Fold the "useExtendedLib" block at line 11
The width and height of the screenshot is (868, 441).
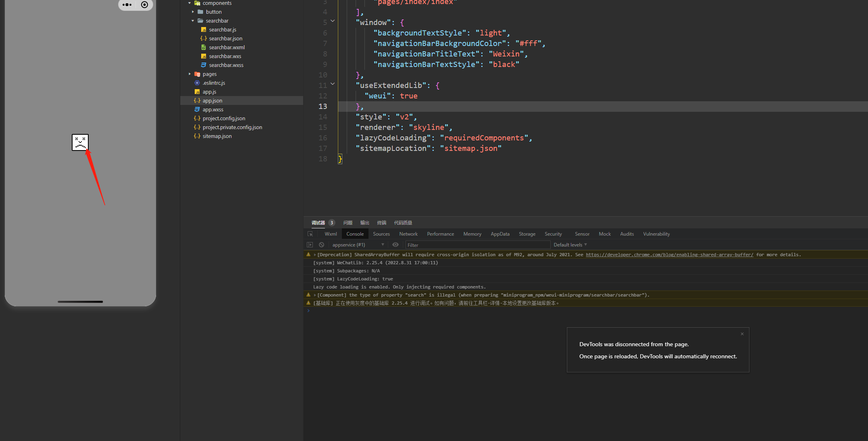point(333,84)
